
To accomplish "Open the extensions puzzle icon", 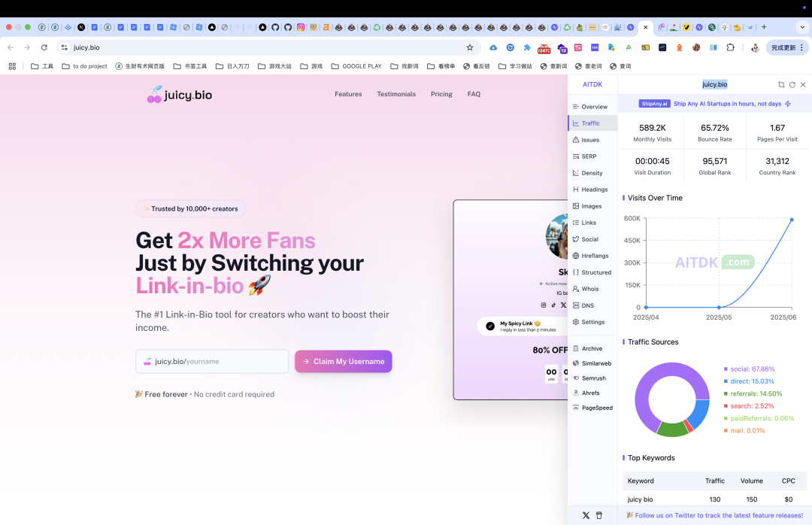I will [730, 47].
